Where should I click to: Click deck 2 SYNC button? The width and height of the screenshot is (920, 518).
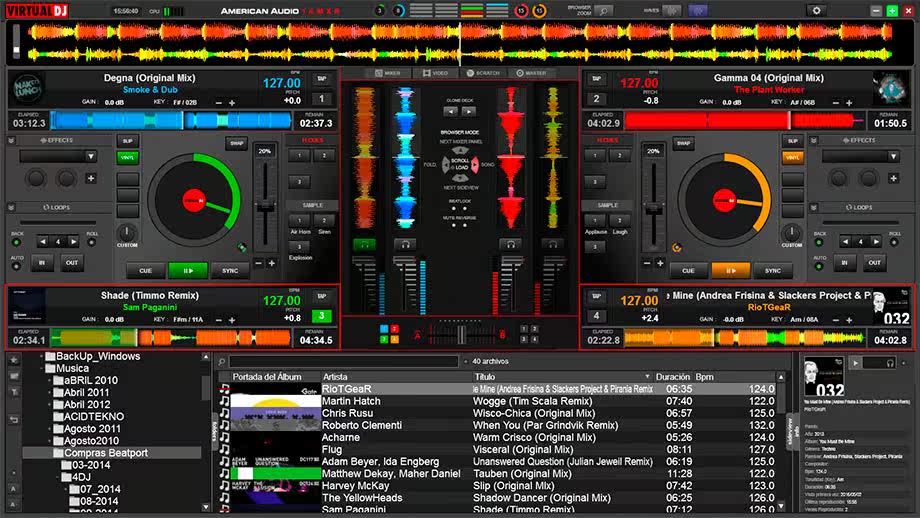point(773,270)
